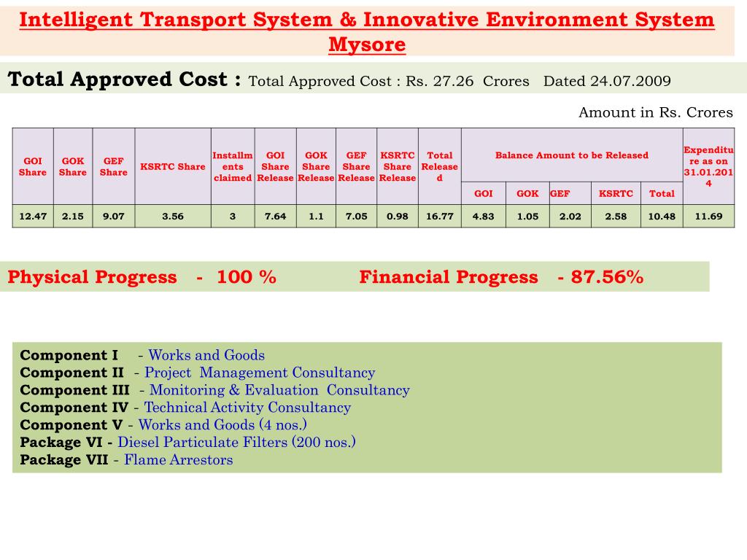Click the balance 'GOI' sub-header
Screen dimensions: 747x560
coord(483,194)
